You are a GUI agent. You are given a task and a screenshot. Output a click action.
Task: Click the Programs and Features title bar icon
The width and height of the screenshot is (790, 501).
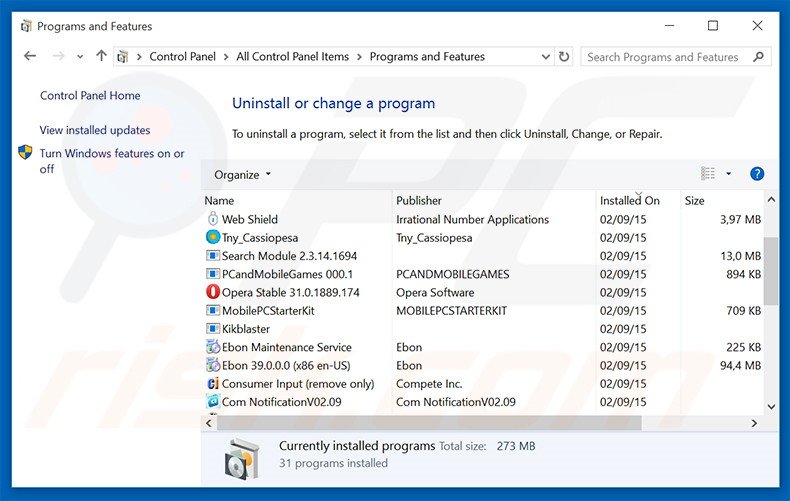(x=26, y=26)
